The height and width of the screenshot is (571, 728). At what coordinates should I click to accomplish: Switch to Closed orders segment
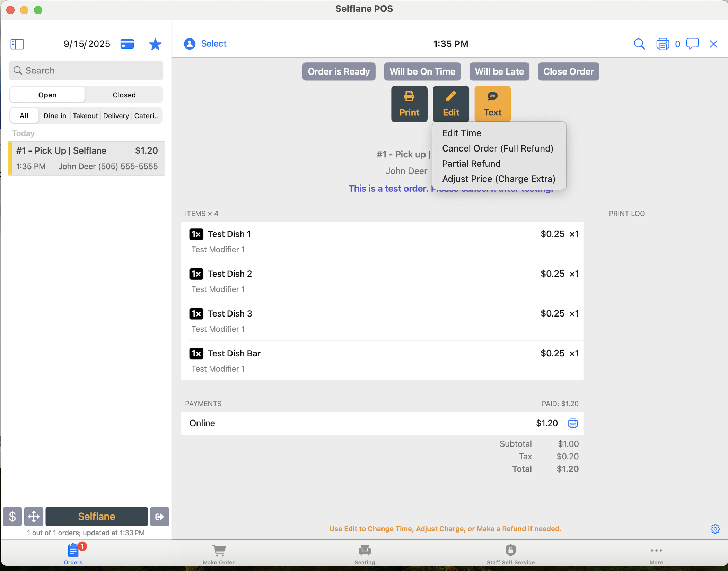pos(124,95)
